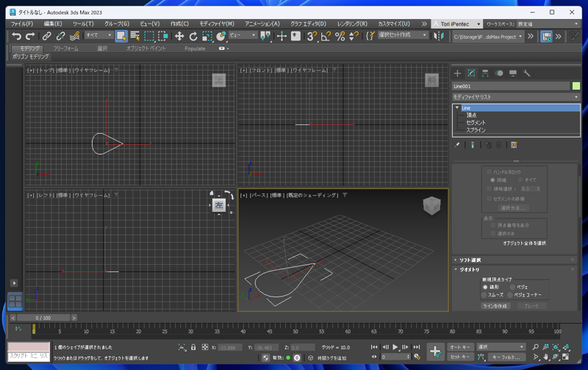
Task: Open the モディファイヤ リスト dropdown
Action: [x=516, y=97]
